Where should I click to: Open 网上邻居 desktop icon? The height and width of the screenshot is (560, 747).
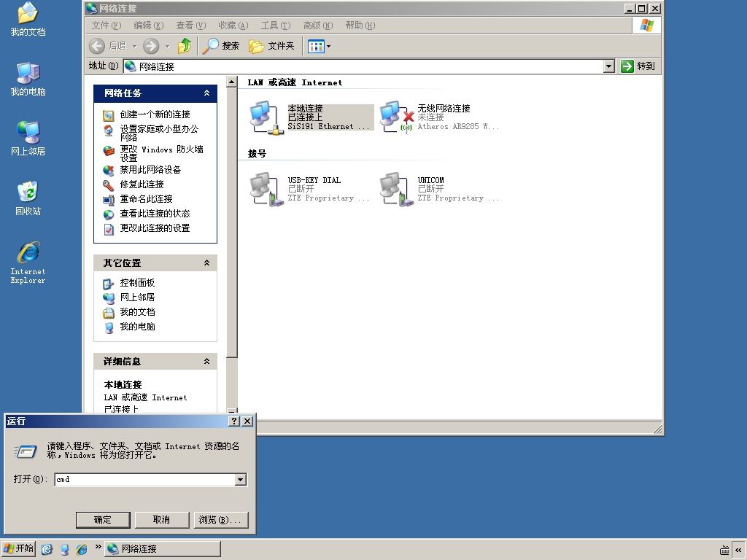point(28,139)
